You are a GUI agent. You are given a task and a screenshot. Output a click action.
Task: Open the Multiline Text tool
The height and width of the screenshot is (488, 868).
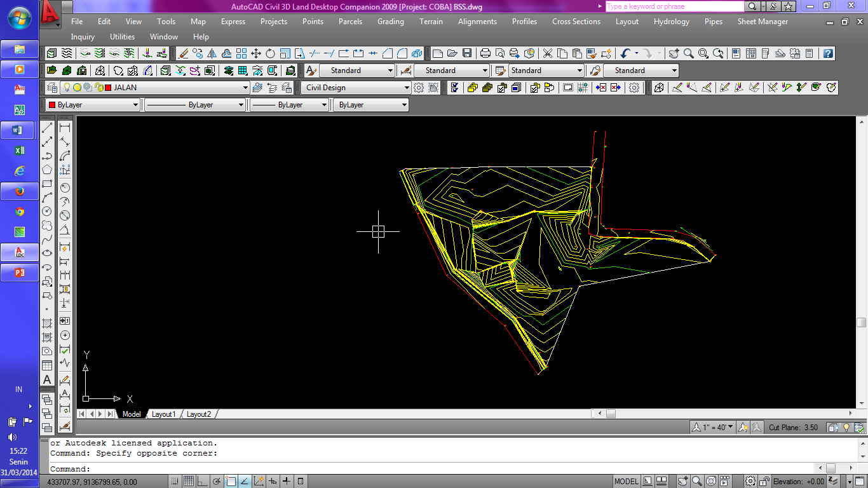pos(47,380)
